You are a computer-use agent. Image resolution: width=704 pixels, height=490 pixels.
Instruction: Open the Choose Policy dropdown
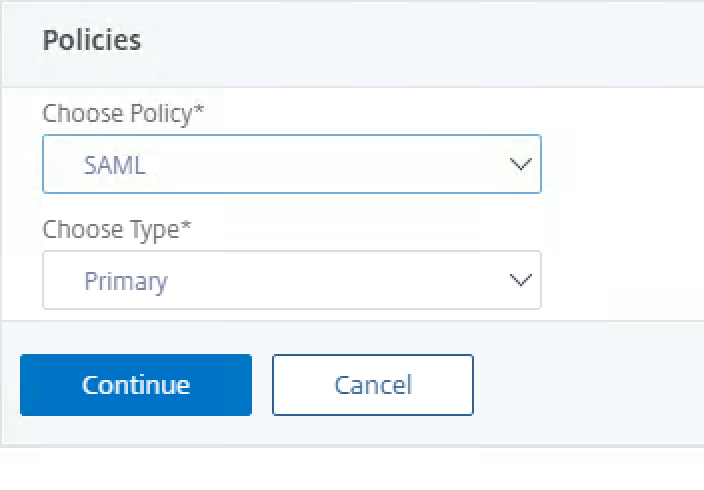pos(291,164)
